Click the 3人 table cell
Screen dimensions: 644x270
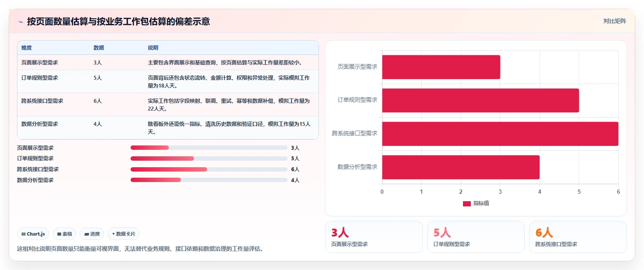[97, 63]
